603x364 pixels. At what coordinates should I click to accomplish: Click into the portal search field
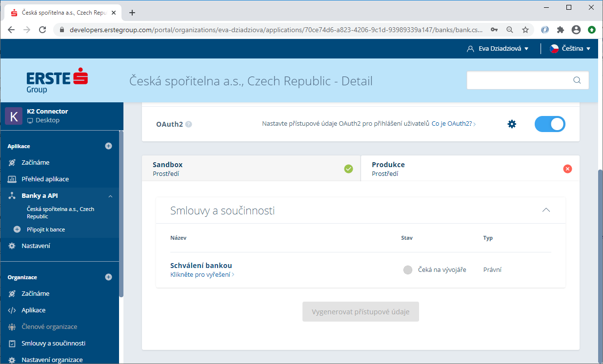click(519, 80)
